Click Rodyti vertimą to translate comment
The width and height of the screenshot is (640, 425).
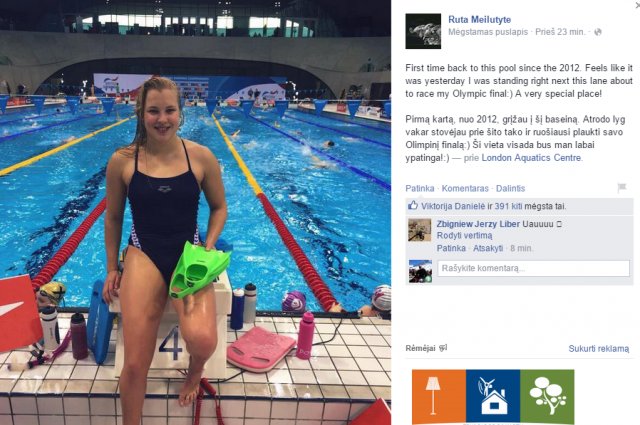point(464,235)
